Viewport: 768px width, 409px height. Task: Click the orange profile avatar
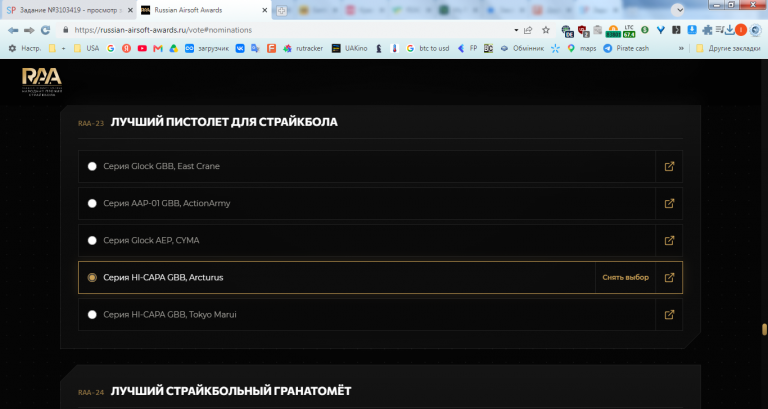(x=741, y=30)
